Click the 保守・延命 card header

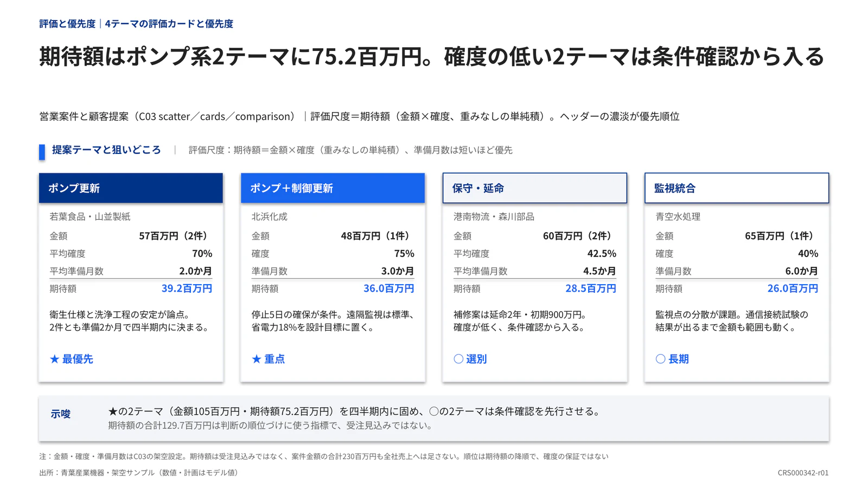tap(534, 188)
